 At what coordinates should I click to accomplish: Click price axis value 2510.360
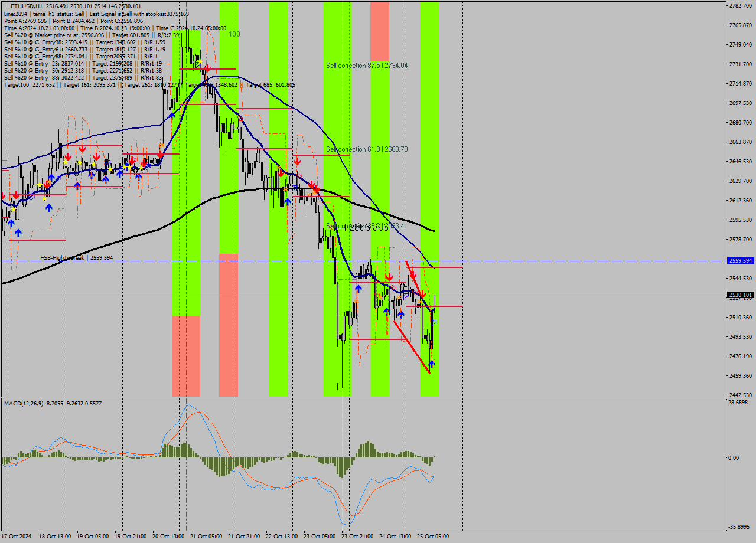click(x=741, y=317)
